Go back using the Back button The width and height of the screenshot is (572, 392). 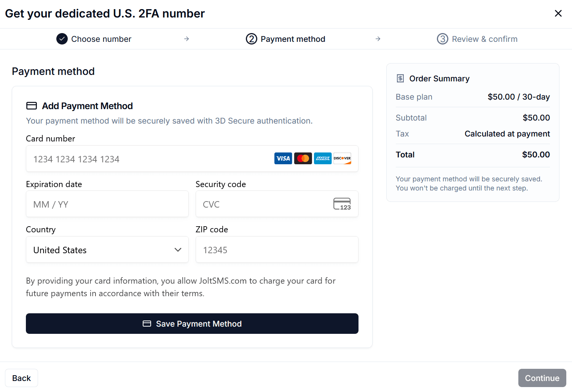click(x=21, y=378)
